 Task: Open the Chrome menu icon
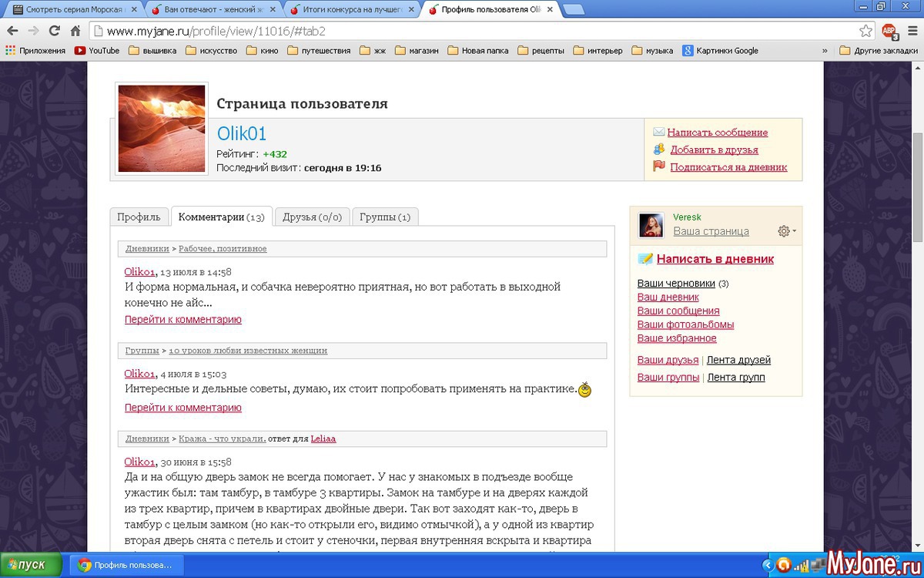(x=909, y=32)
